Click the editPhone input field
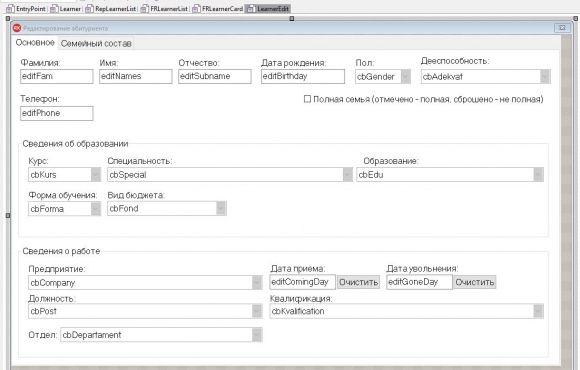The height and width of the screenshot is (370, 580). click(x=57, y=113)
